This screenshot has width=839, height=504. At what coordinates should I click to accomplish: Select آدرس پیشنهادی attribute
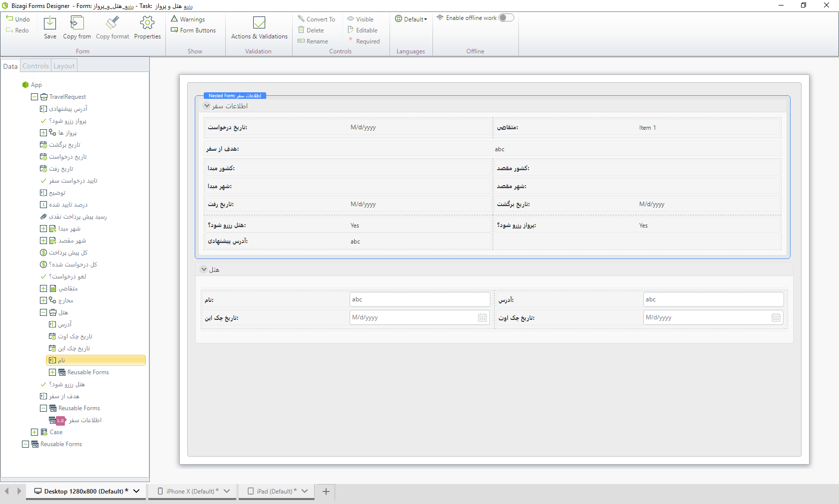[63, 109]
